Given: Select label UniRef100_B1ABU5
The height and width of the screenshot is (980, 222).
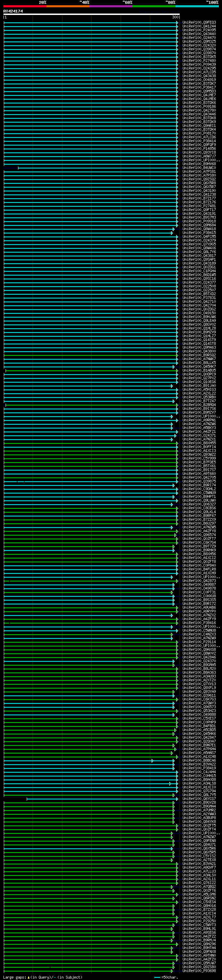Looking at the screenshot, I should tap(199, 370).
